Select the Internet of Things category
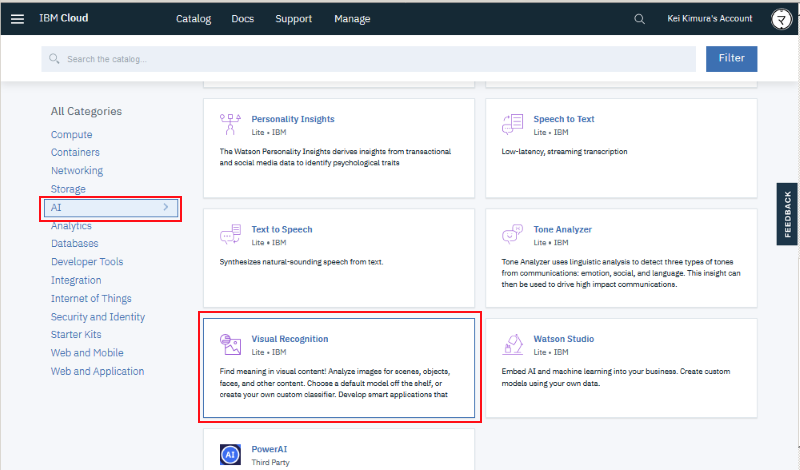This screenshot has height=470, width=800. (x=91, y=299)
